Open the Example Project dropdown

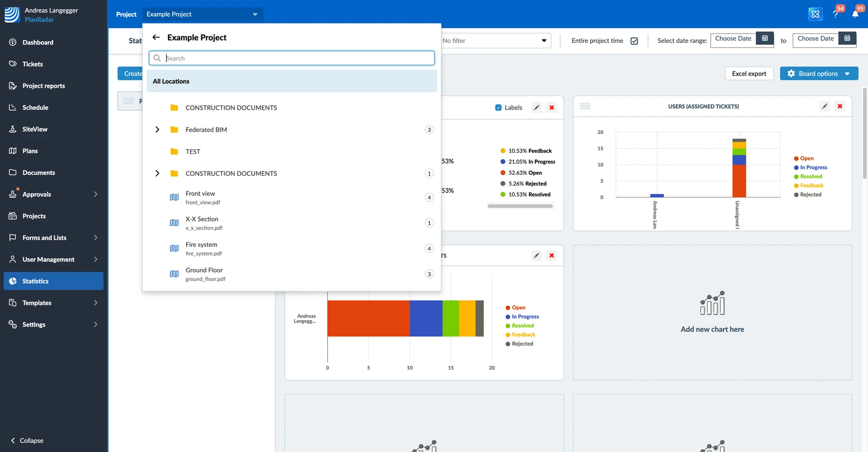click(203, 14)
